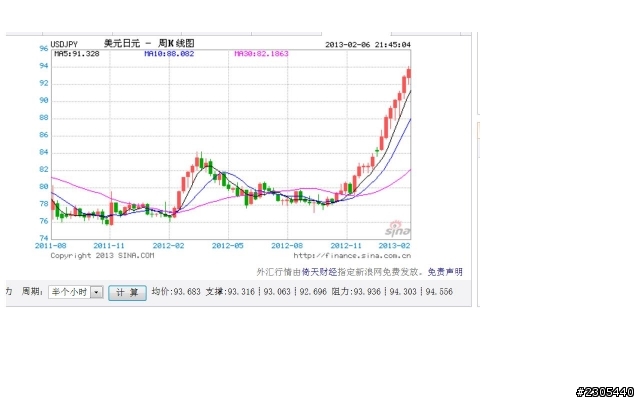Click the 2012-11 date axis label
The image size is (640, 400).
coord(346,246)
